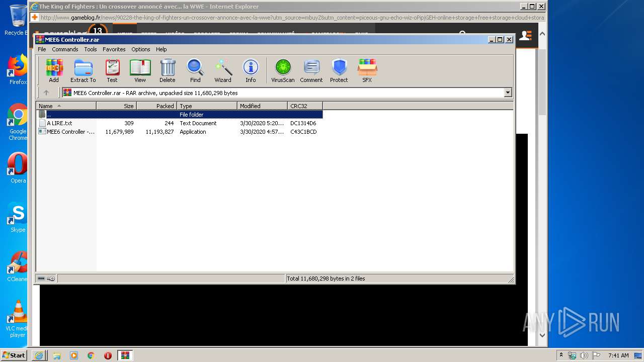644x362 pixels.
Task: Click the Action Center flag icon
Action: 596,355
